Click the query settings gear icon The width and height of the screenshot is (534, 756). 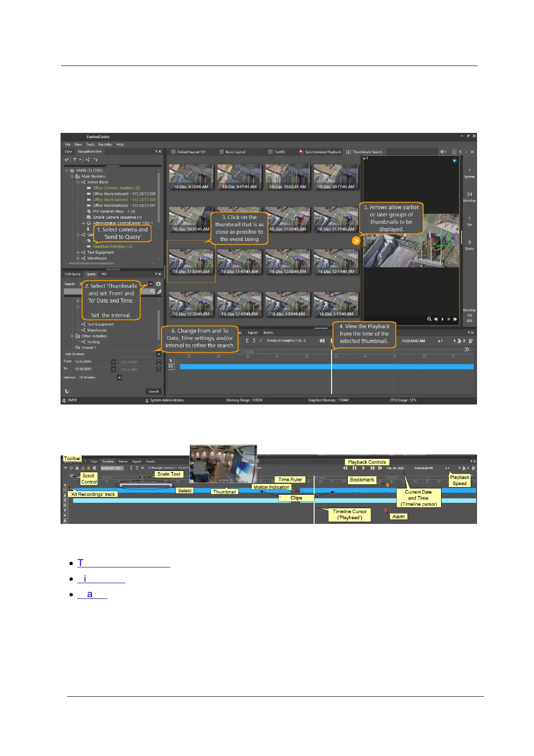[158, 284]
